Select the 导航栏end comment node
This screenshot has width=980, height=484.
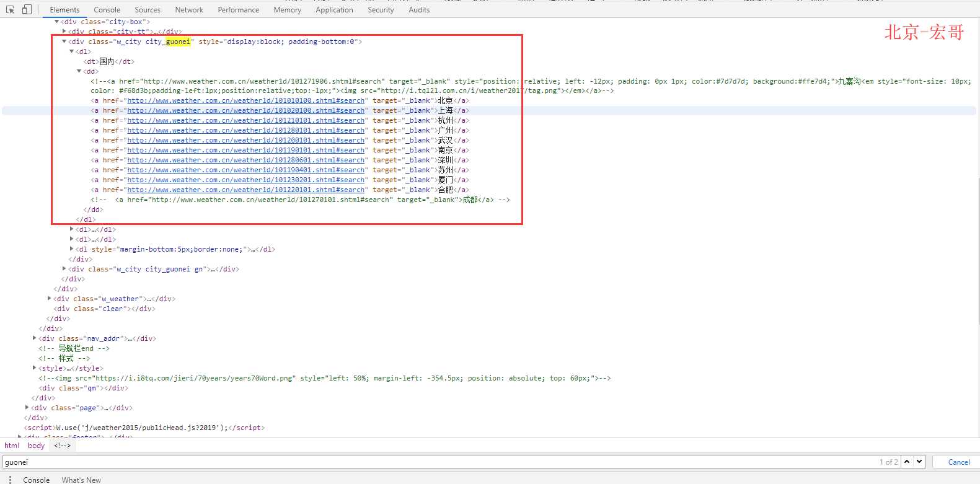(x=74, y=348)
